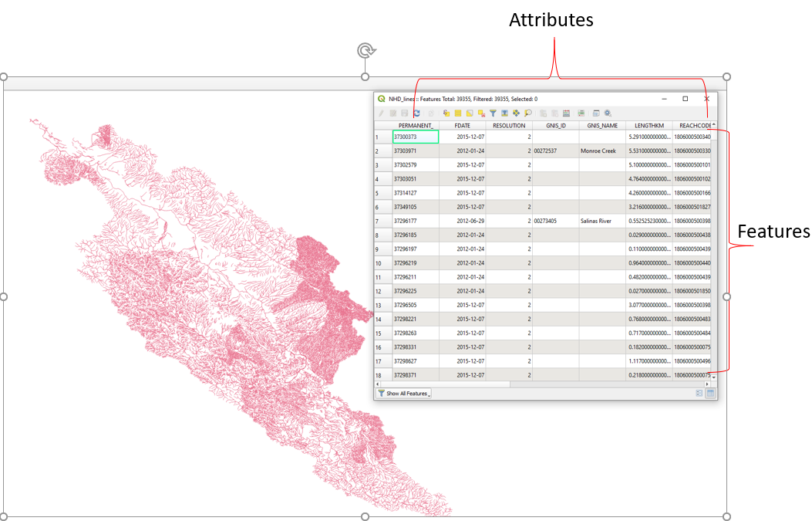The width and height of the screenshot is (812, 521).
Task: Click the REACHCODE column sort arrow
Action: tap(712, 124)
